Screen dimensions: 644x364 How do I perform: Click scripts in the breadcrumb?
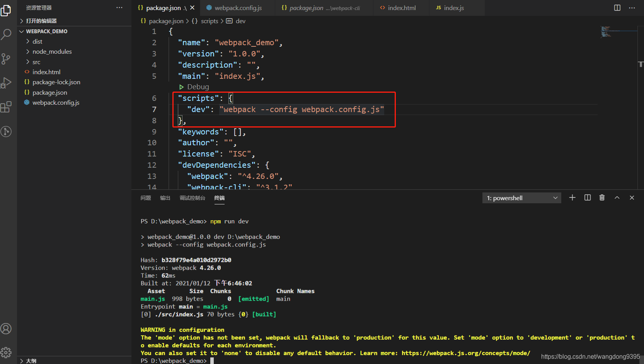pos(210,21)
